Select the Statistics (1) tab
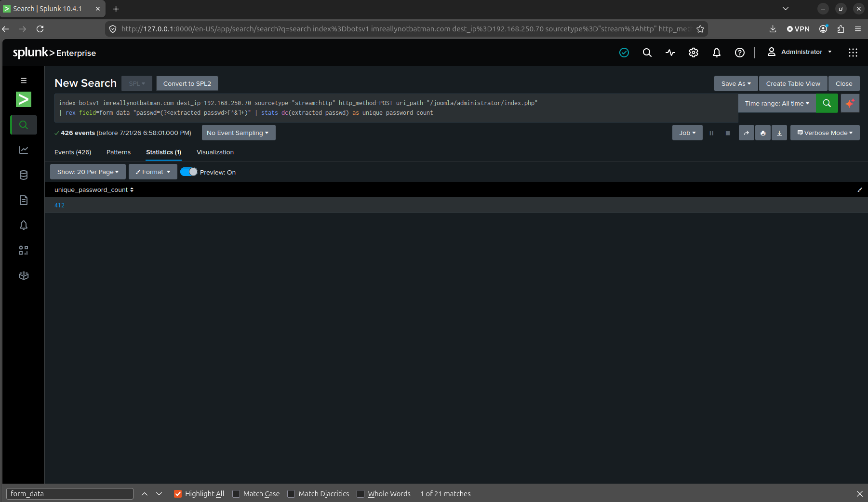 (x=164, y=152)
